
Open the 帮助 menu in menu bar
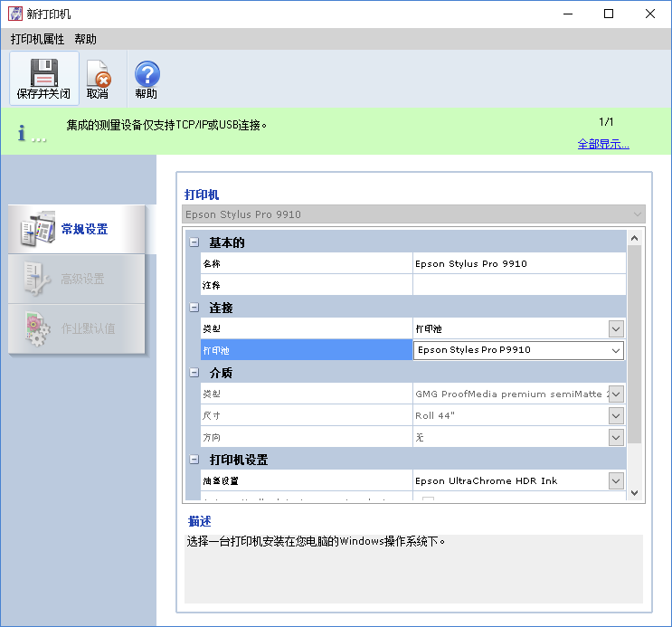86,39
